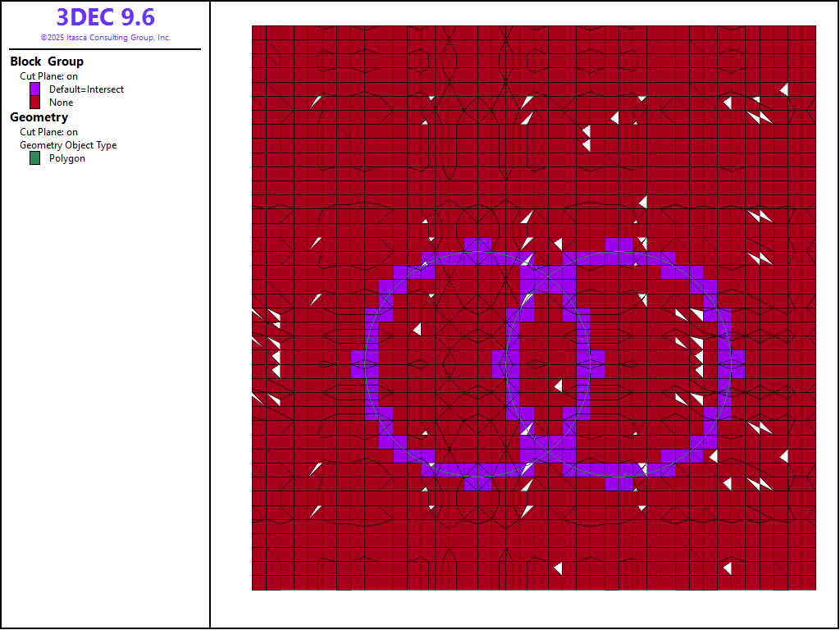
Task: Select the Block Group legend heading
Action: [47, 62]
